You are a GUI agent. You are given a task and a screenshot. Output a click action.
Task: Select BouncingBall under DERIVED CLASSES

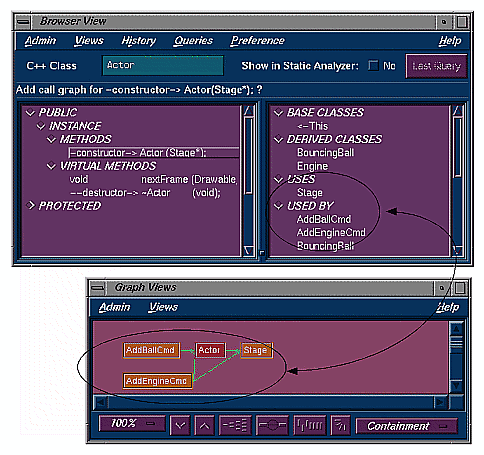(x=325, y=153)
